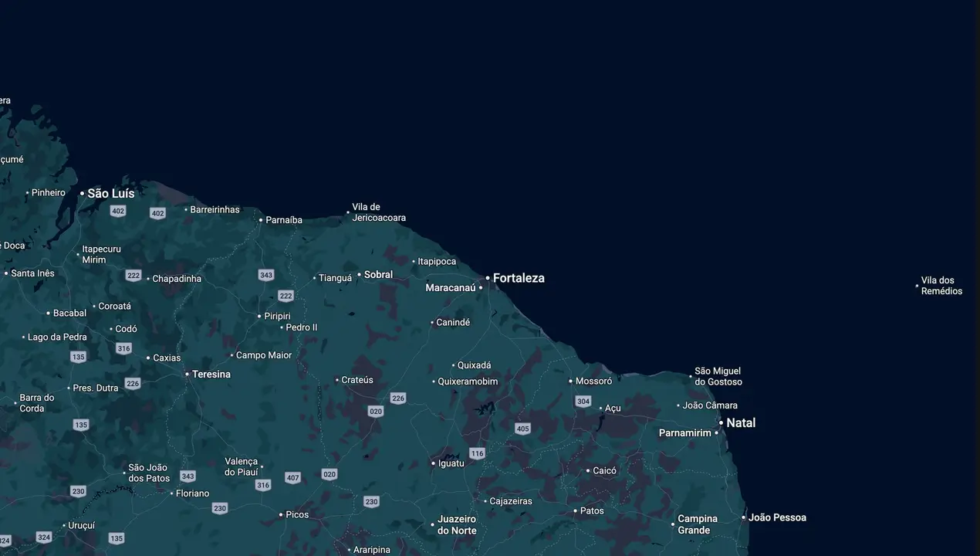Select the Mossoró label
The height and width of the screenshot is (556, 980).
coord(593,381)
